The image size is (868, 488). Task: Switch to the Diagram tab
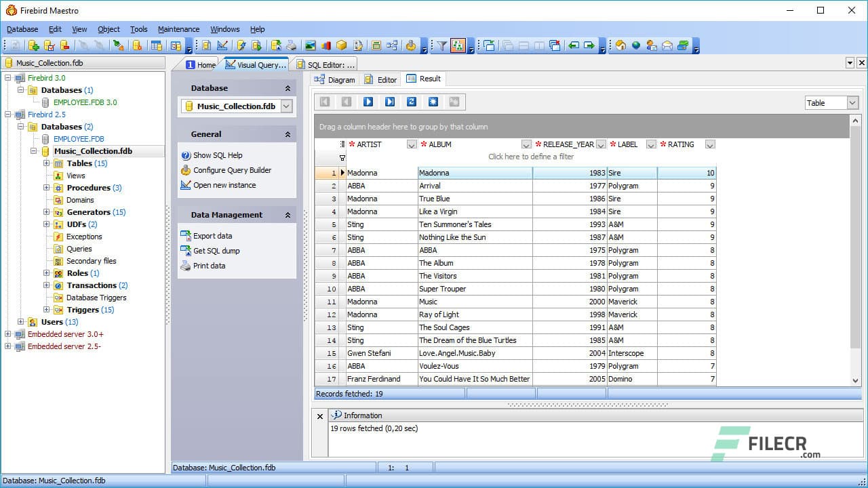334,79
